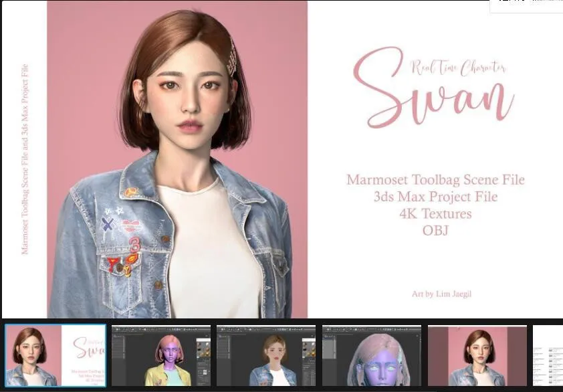Select the pink render thumbnail with dark borders
563x392 pixels.
click(x=477, y=356)
